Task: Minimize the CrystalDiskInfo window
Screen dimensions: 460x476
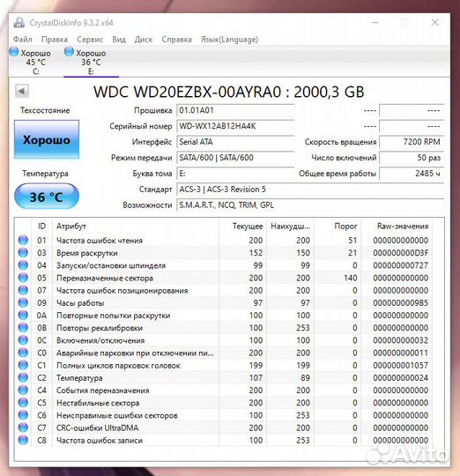Action: (x=375, y=22)
